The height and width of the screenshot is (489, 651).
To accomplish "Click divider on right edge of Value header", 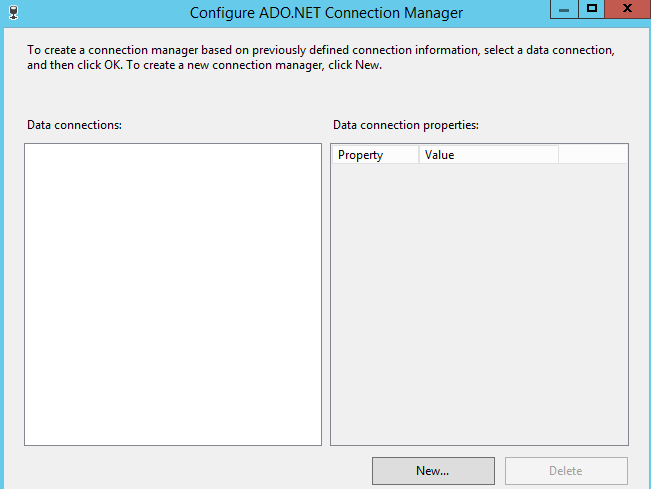I will coord(558,155).
